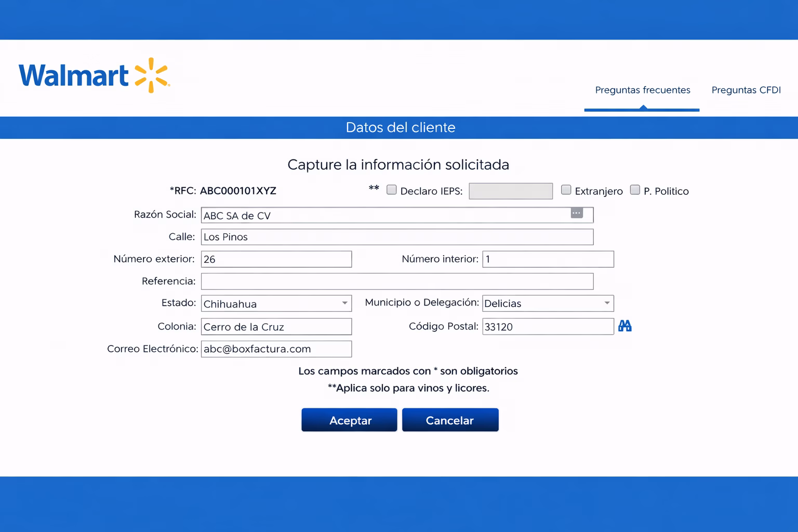Click the Colonia field with Cerro de la Cruz
This screenshot has width=798, height=532.
tap(276, 326)
